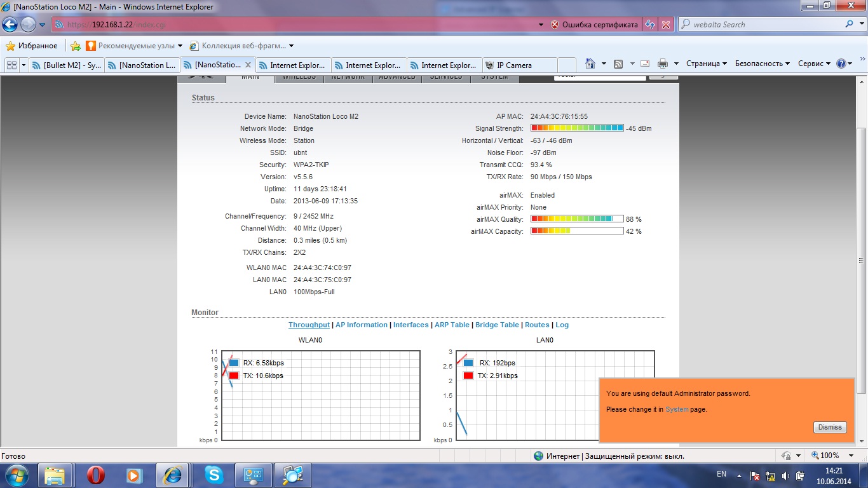The image size is (868, 488).
Task: Open the Log link
Action: (562, 325)
